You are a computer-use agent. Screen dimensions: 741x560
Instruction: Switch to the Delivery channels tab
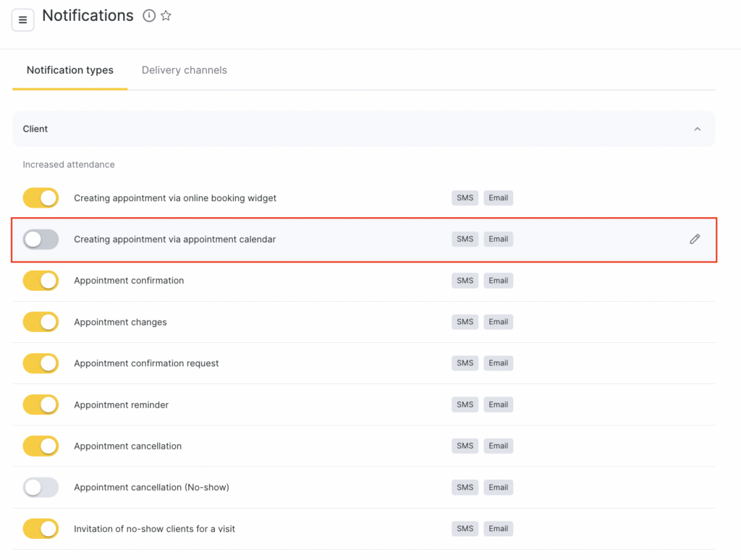(x=184, y=70)
